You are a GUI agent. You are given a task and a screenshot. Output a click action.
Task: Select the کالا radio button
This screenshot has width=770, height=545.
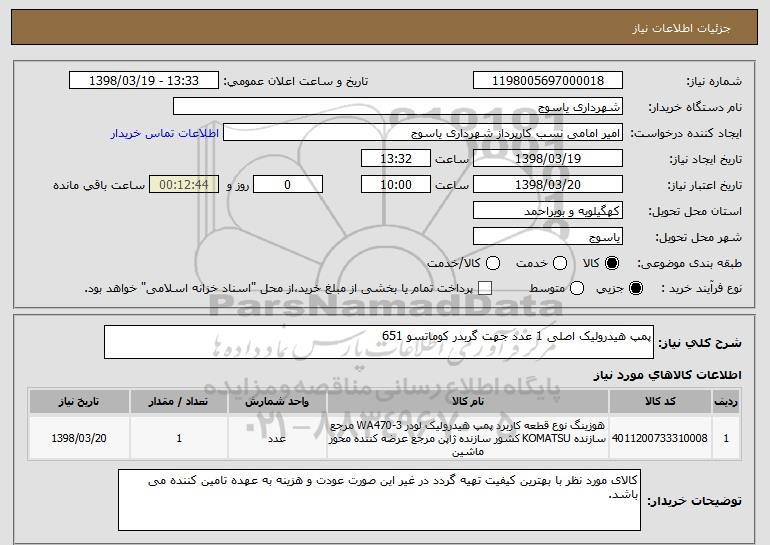coord(612,263)
